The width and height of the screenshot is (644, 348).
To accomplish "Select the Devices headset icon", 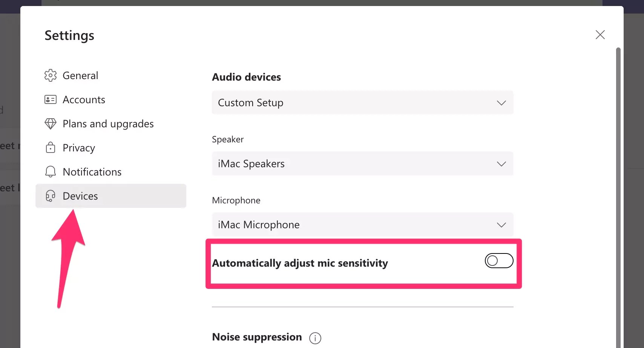I will (x=50, y=196).
